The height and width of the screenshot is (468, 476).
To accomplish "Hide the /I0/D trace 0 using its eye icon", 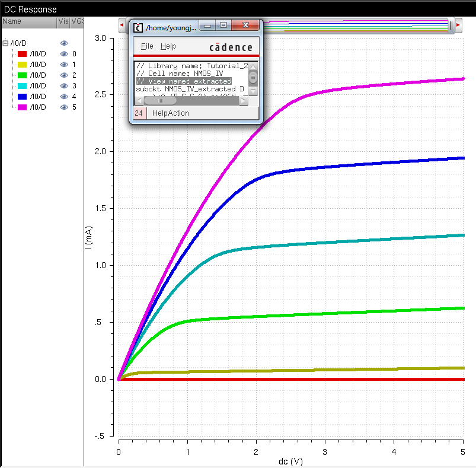I will [64, 53].
